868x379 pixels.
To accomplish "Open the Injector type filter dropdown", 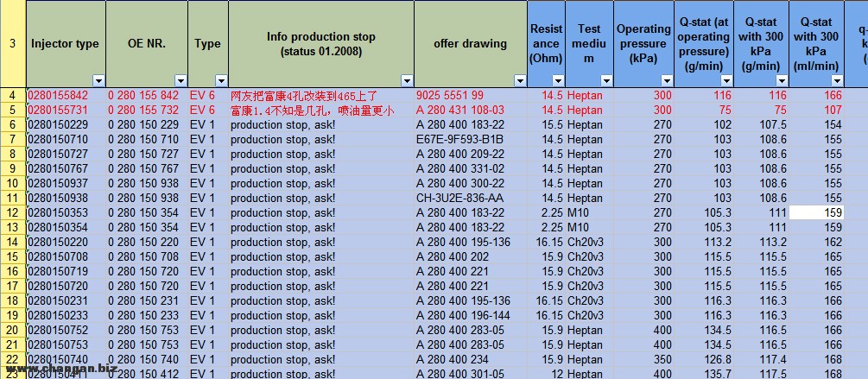I will (x=98, y=80).
